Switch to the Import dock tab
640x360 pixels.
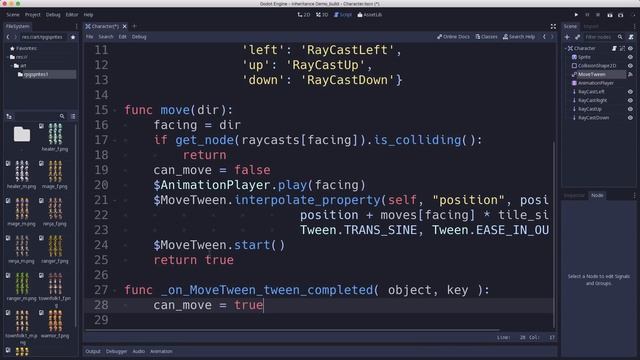tap(591, 26)
